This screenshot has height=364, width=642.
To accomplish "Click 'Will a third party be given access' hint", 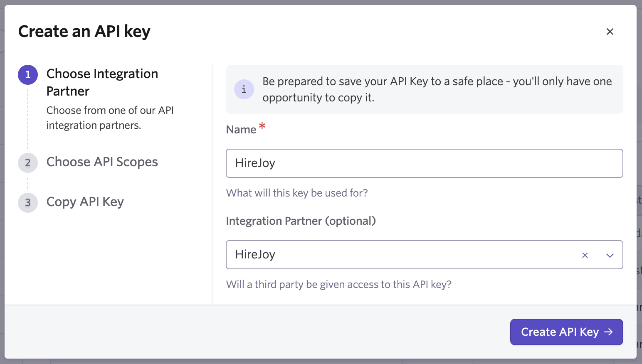I will click(338, 284).
